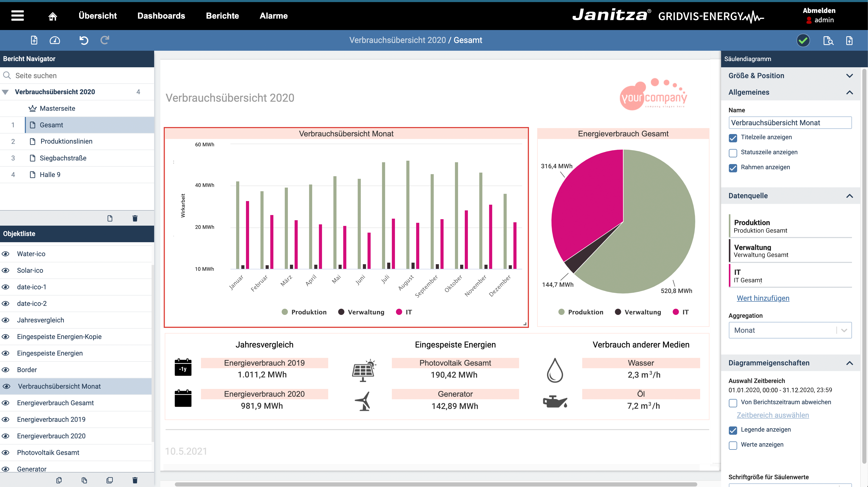Screen dimensions: 868x487
Task: Click the Zeitbereich auswählen link
Action: point(773,415)
